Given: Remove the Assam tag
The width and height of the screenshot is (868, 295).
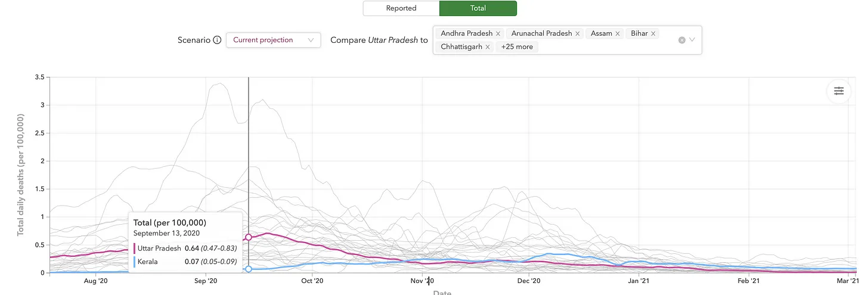Looking at the screenshot, I should [618, 33].
